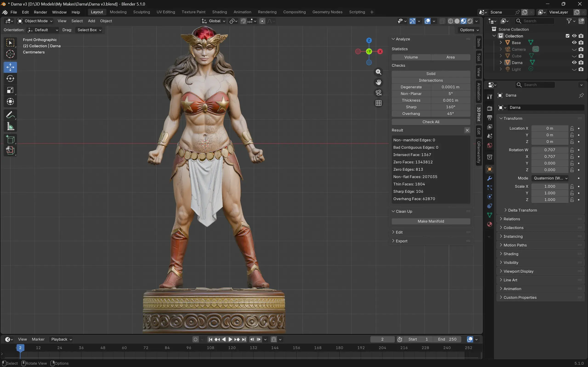This screenshot has width=588, height=367.
Task: Open the Render menu
Action: (40, 12)
